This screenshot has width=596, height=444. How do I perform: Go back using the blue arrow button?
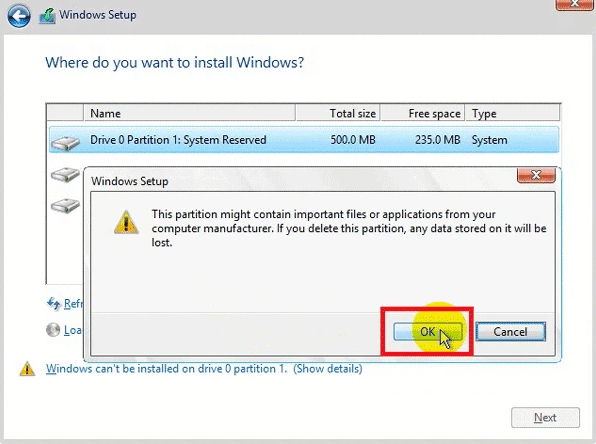tap(19, 16)
